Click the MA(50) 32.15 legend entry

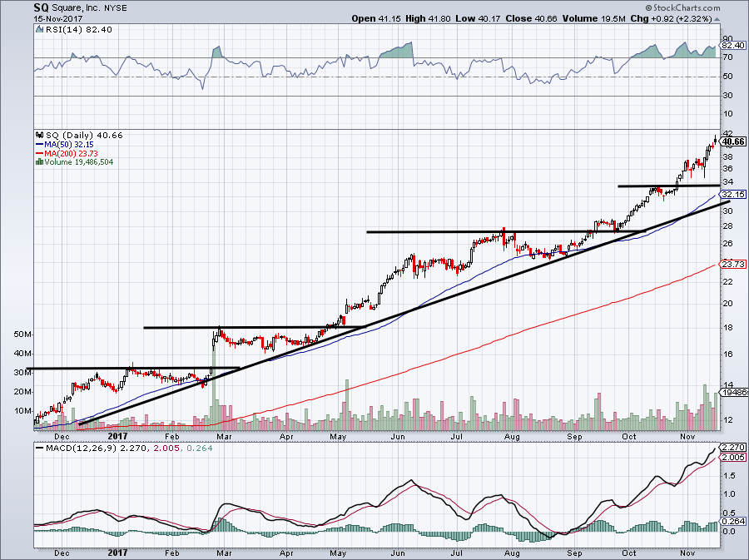[64, 144]
